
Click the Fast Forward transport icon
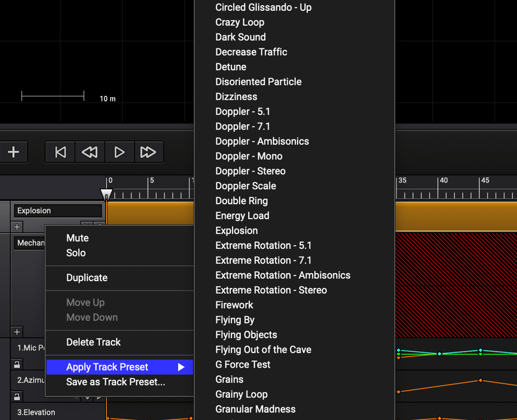(149, 152)
